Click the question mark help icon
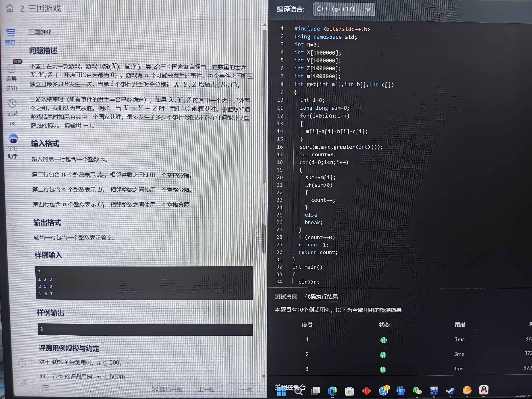 point(22,363)
